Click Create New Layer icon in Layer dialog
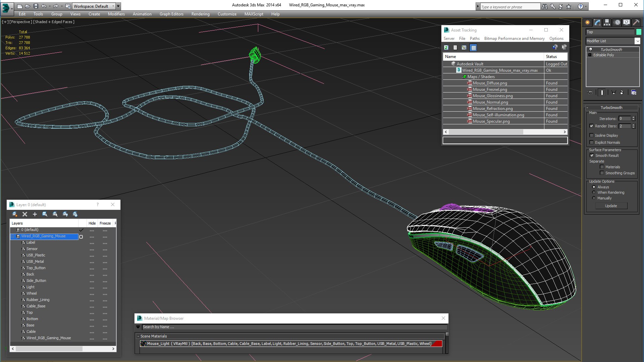 click(x=15, y=214)
